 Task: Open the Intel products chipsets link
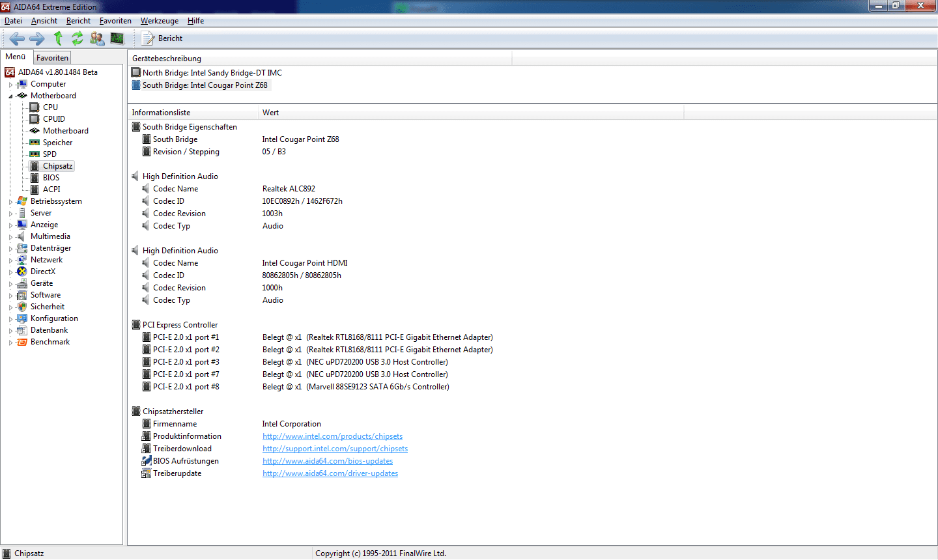pos(332,436)
